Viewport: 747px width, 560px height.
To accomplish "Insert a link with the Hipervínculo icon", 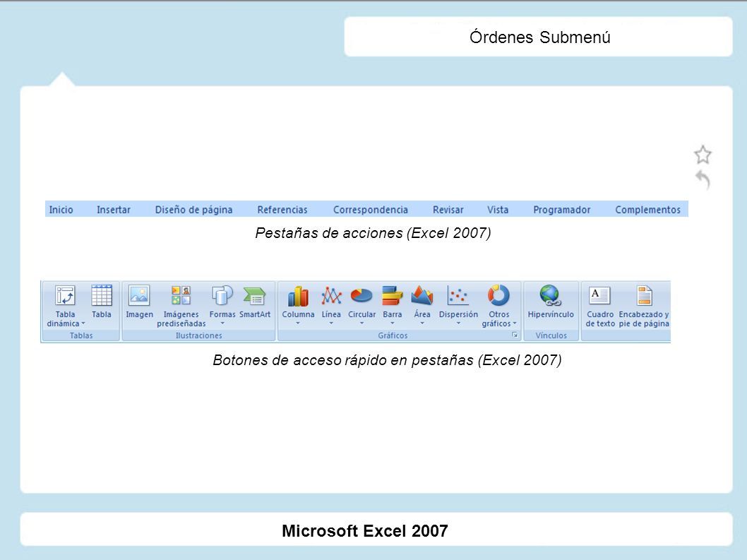I will tap(550, 295).
